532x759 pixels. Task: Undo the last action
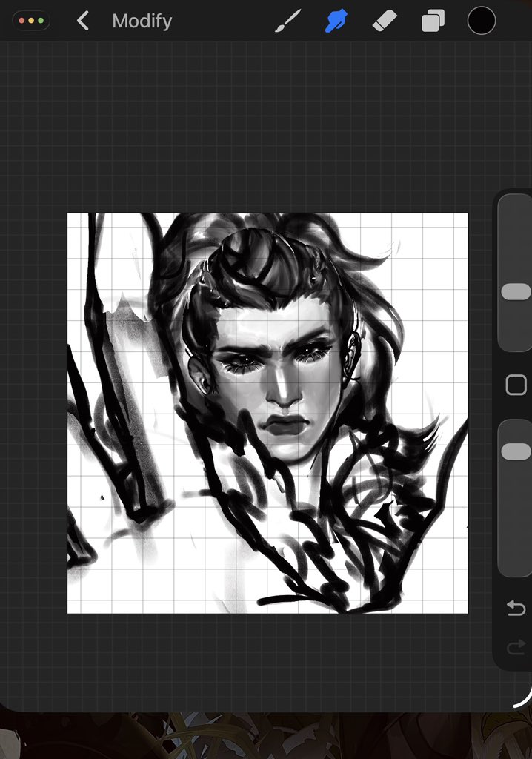[x=516, y=608]
